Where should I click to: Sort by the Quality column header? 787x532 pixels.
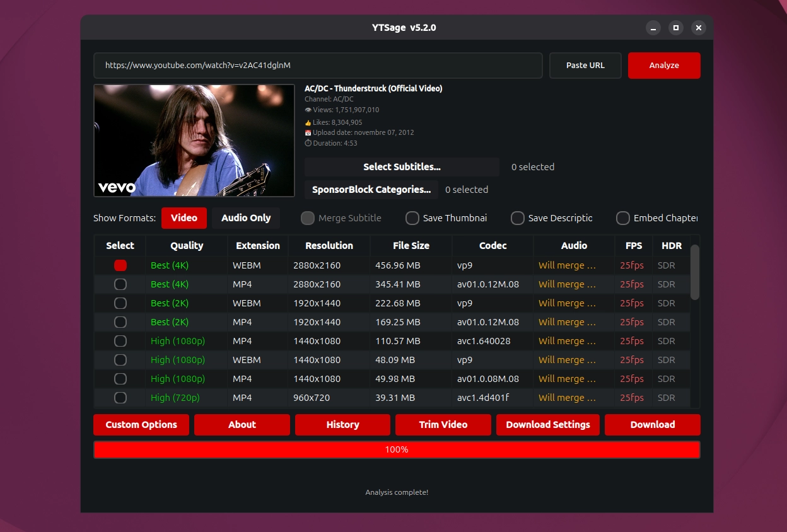pos(187,246)
